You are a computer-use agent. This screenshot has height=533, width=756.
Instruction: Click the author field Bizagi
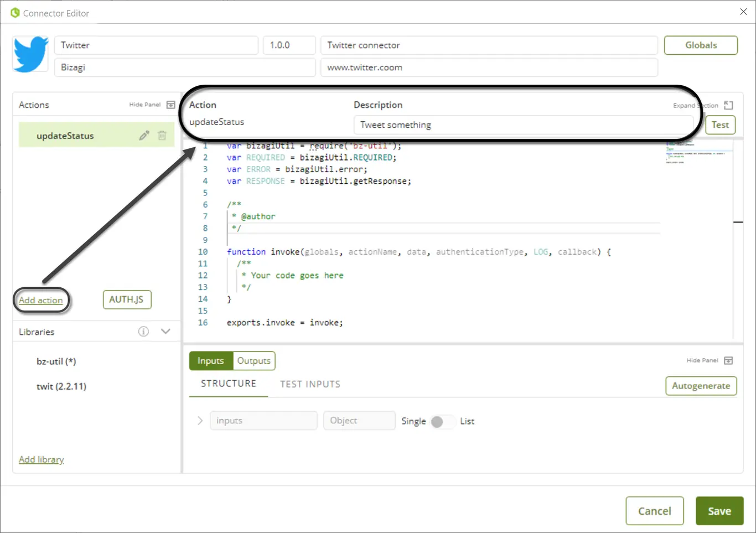click(x=185, y=68)
